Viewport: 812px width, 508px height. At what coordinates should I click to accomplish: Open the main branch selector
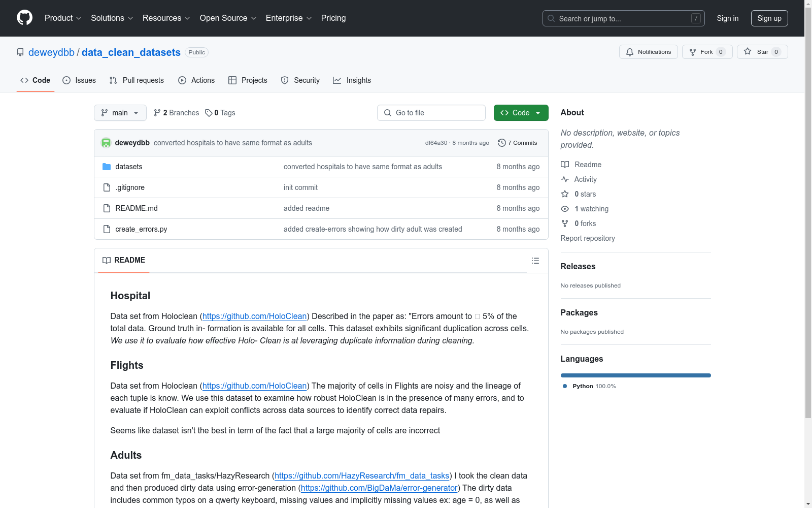point(120,113)
